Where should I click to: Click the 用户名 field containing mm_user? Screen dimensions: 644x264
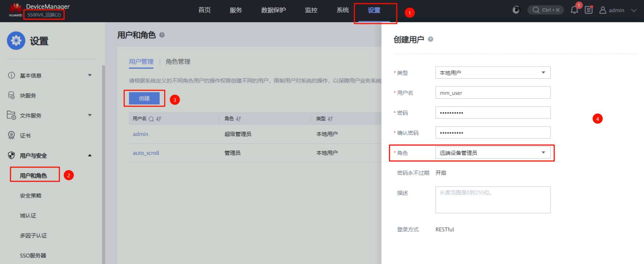[x=492, y=93]
